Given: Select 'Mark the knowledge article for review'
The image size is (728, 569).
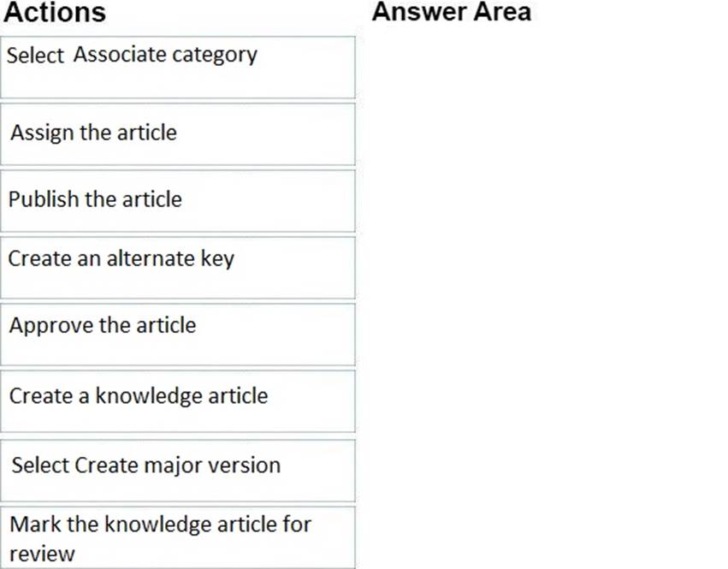Looking at the screenshot, I should click(x=177, y=537).
